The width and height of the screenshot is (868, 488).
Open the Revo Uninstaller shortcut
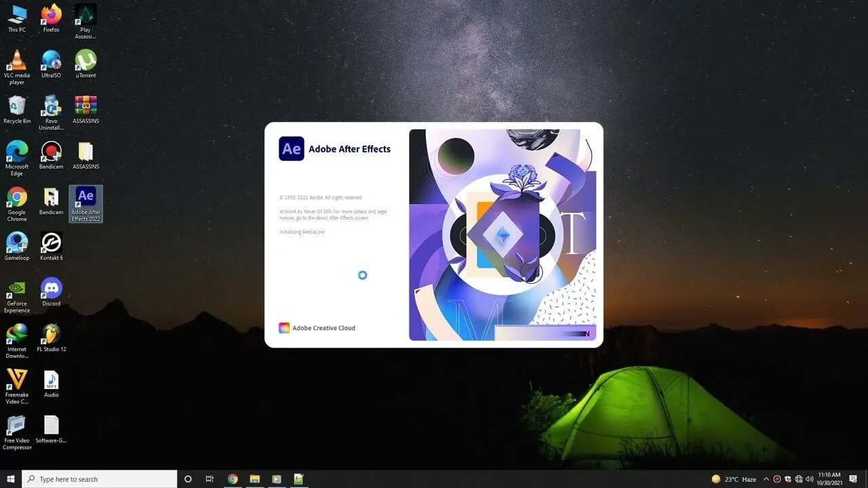point(51,113)
